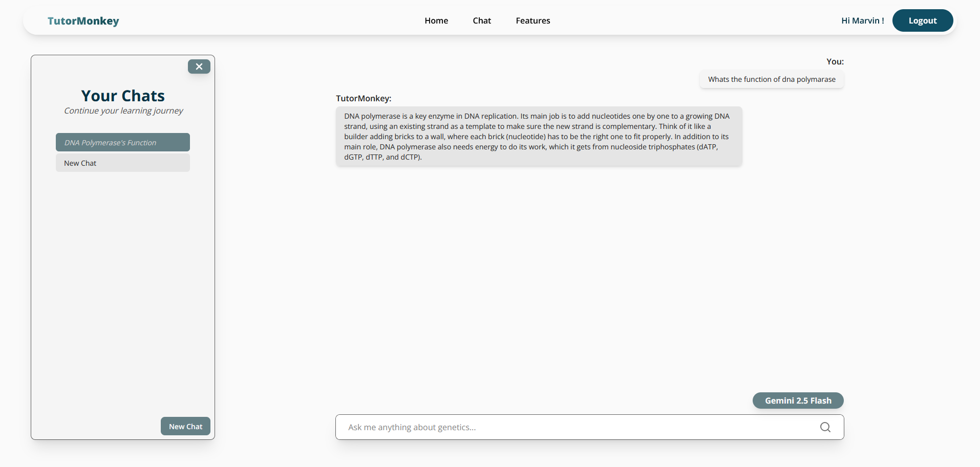The image size is (980, 467).
Task: Click the Your Chats heading
Action: coord(122,96)
